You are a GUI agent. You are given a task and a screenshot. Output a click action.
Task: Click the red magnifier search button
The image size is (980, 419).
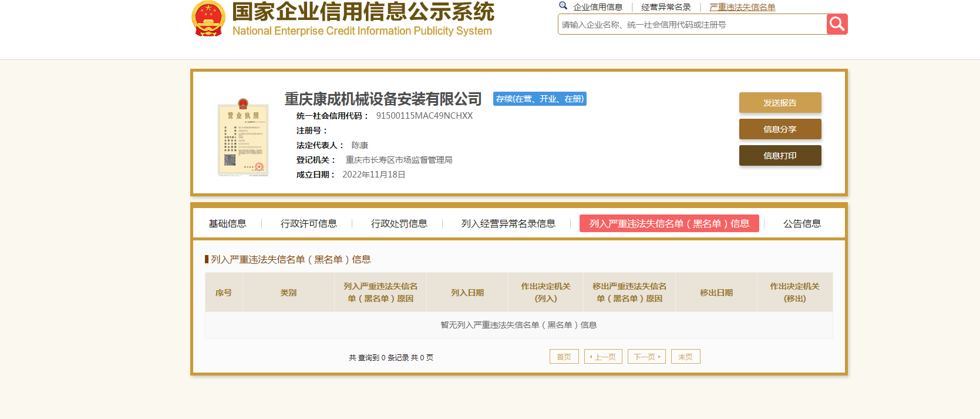tap(837, 24)
